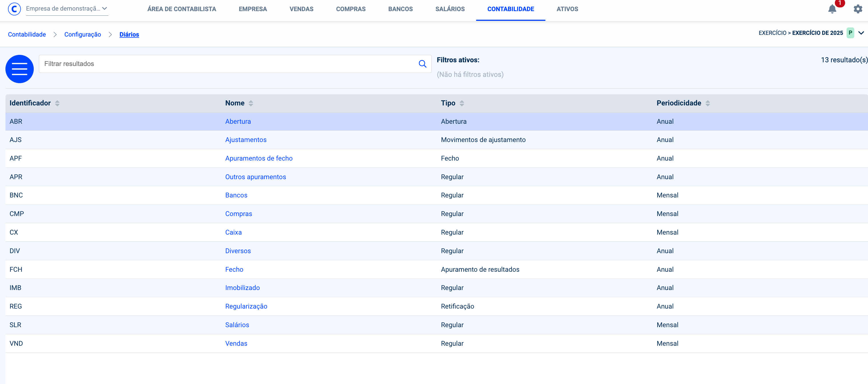Screen dimensions: 868x384
Task: Click the company logo icon
Action: click(x=14, y=9)
